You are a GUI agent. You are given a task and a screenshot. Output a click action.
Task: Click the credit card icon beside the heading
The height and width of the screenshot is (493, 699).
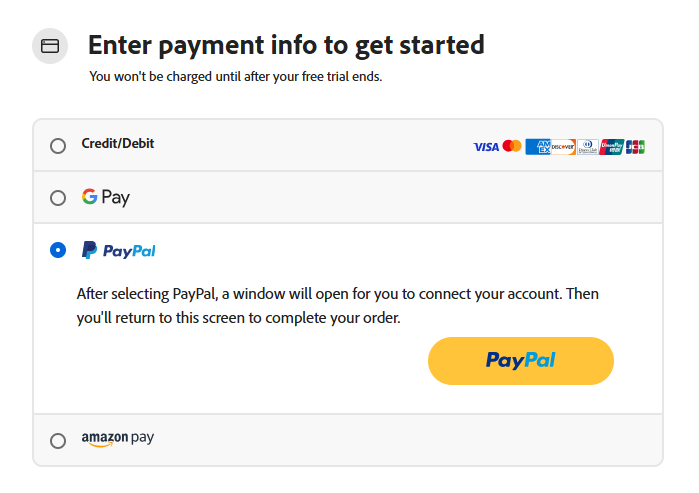pos(50,46)
